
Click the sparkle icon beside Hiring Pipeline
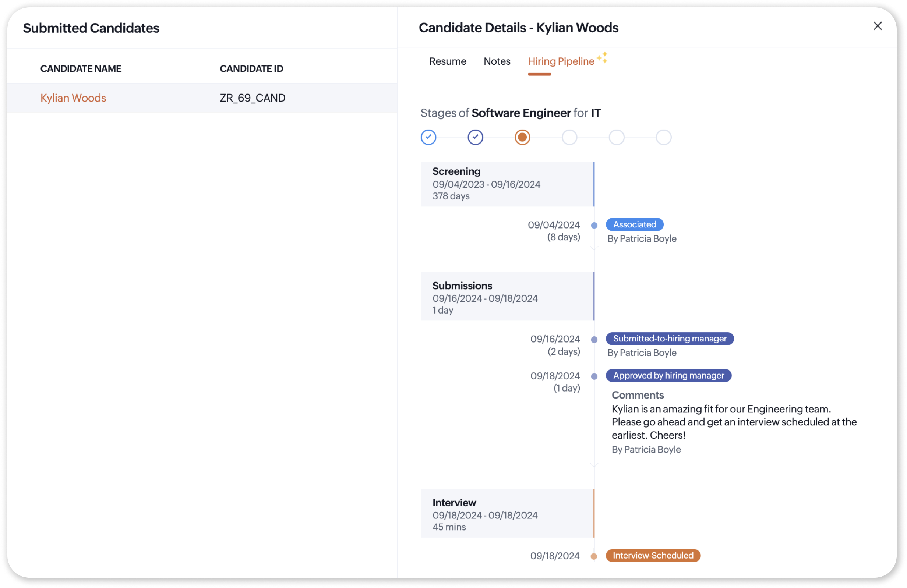tap(602, 58)
